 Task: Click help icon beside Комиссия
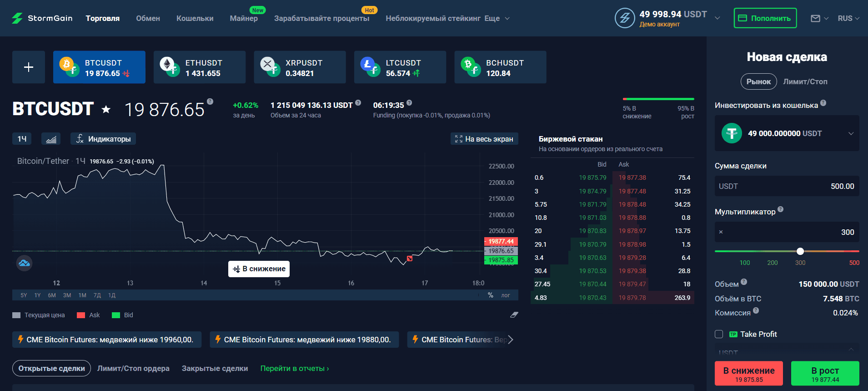pyautogui.click(x=756, y=310)
